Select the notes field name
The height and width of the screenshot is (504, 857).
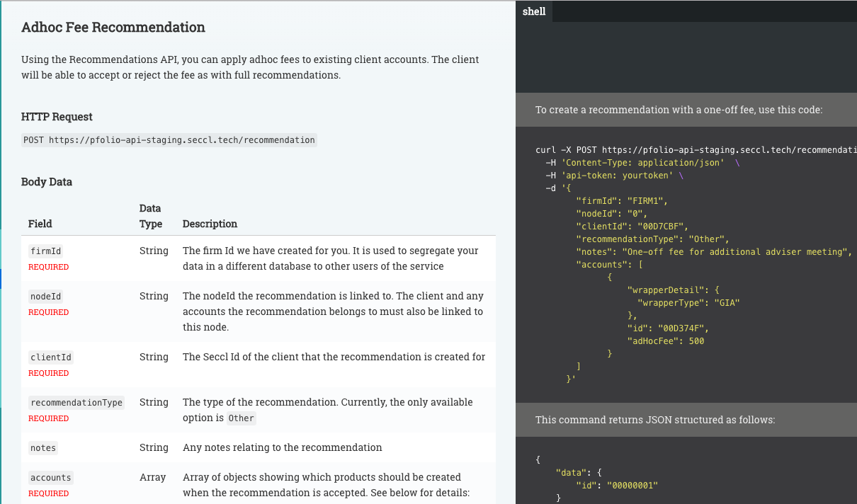tap(43, 448)
